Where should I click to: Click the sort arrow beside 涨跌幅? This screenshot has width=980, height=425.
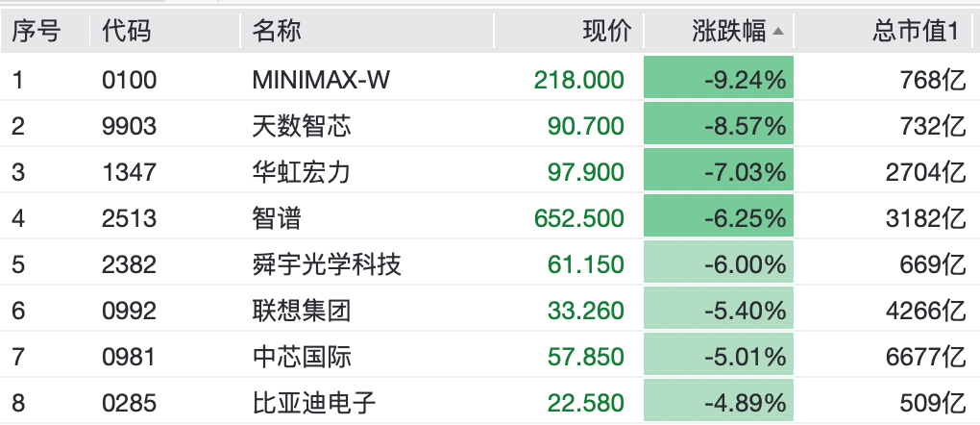(777, 32)
